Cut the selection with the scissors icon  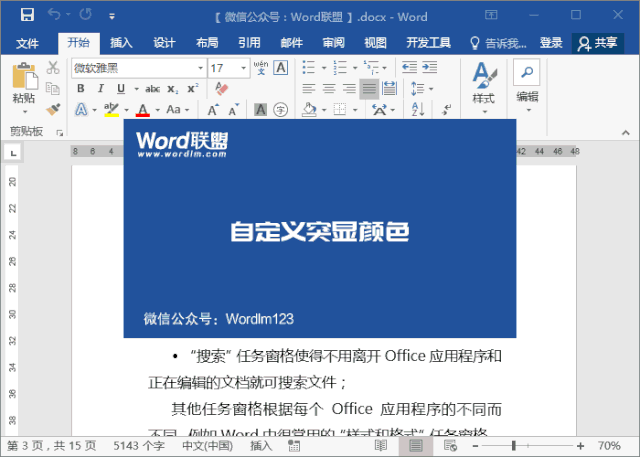click(x=53, y=67)
